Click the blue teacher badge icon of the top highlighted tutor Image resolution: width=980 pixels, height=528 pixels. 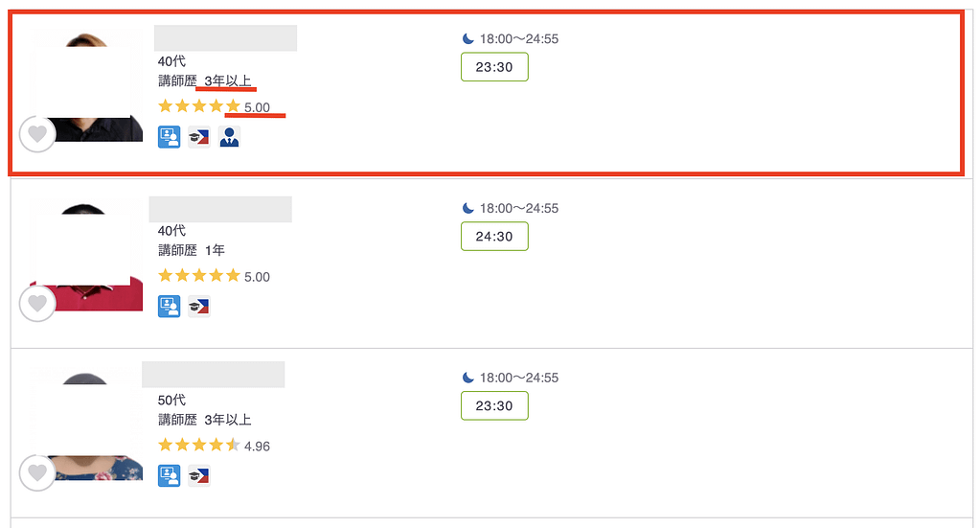point(169,137)
